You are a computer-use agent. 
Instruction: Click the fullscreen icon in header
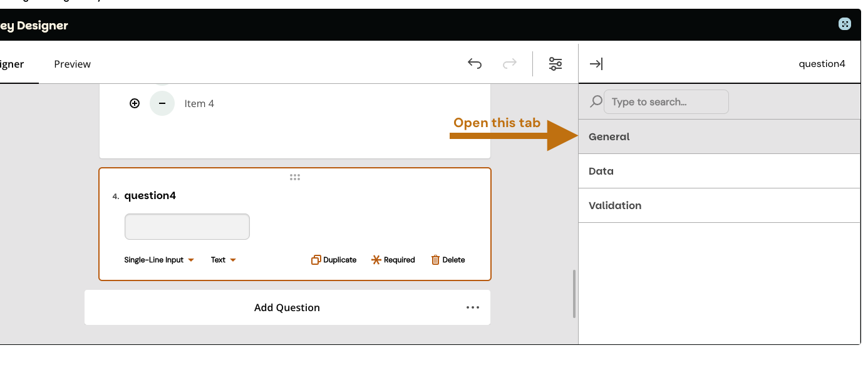tap(845, 24)
